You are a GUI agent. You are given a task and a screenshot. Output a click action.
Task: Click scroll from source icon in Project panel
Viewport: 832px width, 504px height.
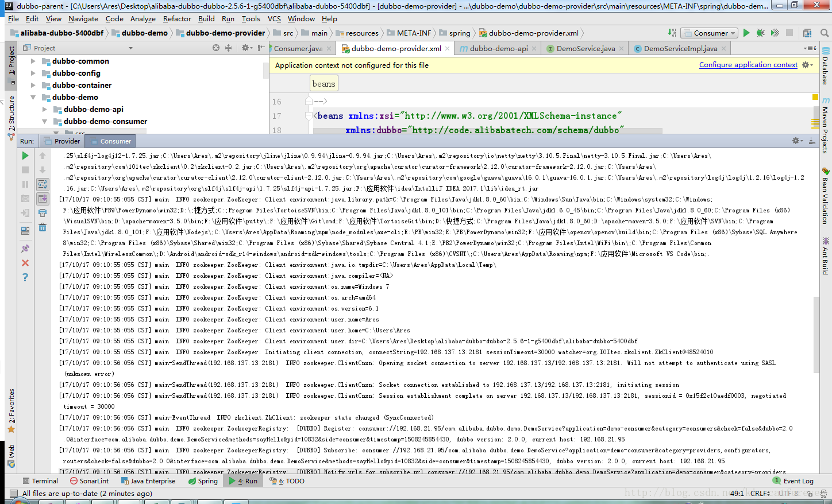(216, 48)
